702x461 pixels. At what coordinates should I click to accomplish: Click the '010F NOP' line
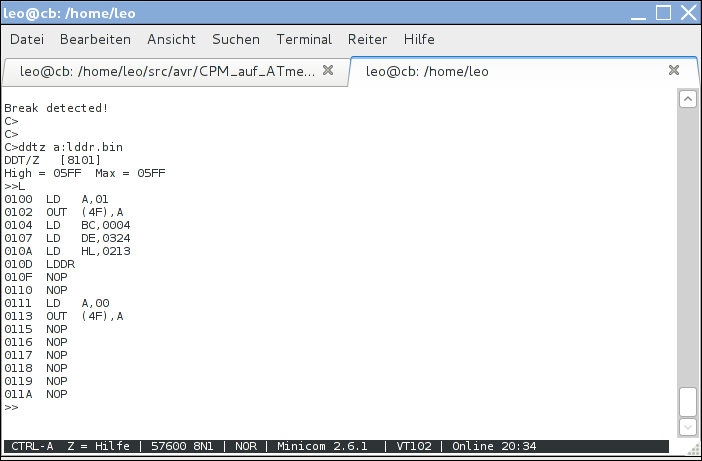coord(36,277)
